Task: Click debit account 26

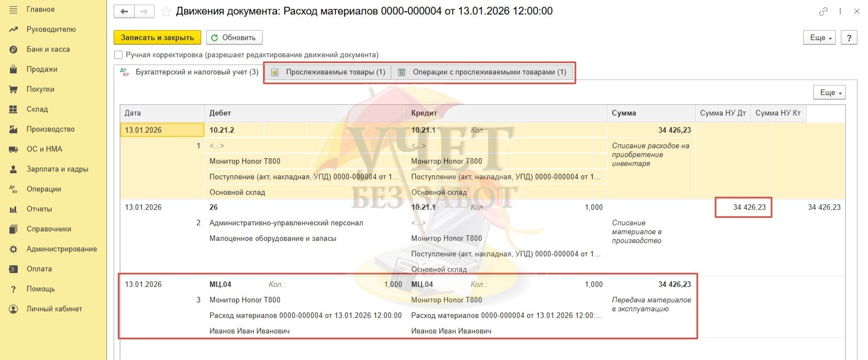Action: click(x=214, y=207)
